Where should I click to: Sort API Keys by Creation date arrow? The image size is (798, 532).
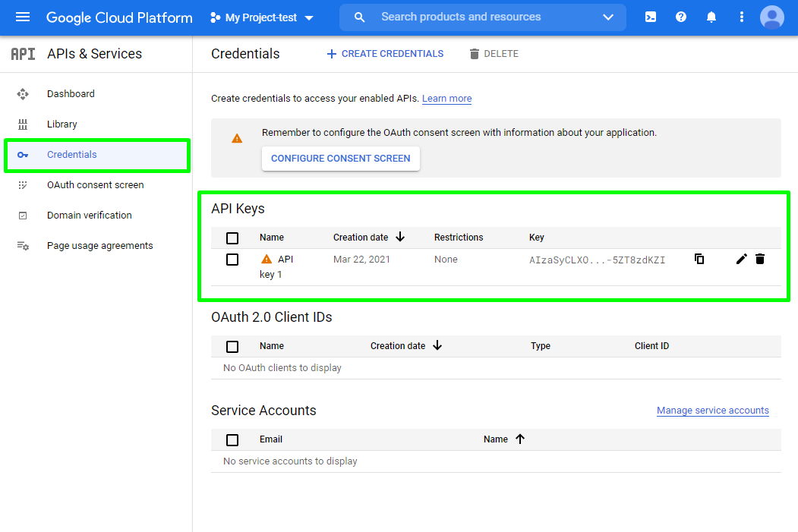401,237
